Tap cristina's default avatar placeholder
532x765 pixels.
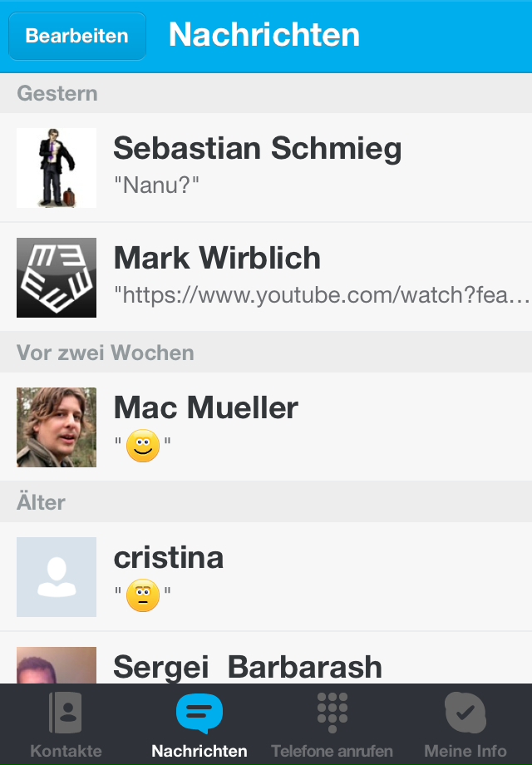click(x=57, y=577)
